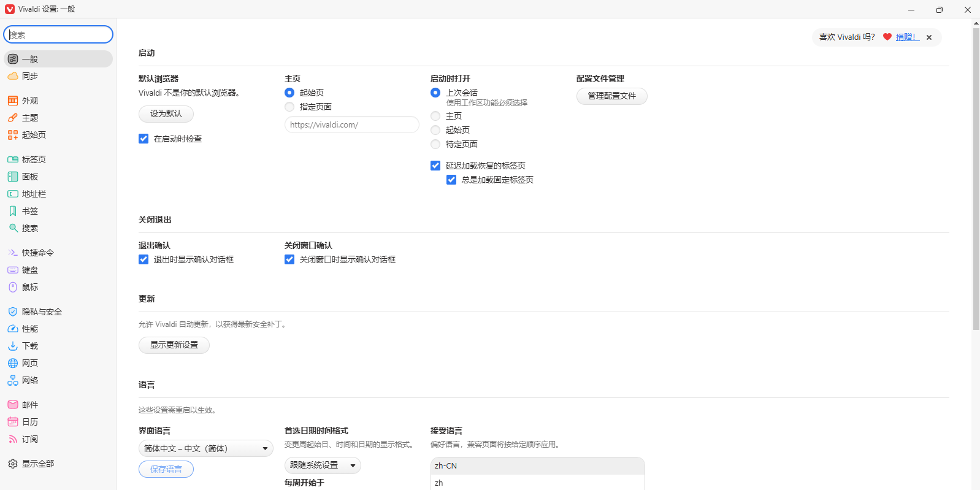
Task: Click the 显示更新设置 button
Action: point(174,345)
